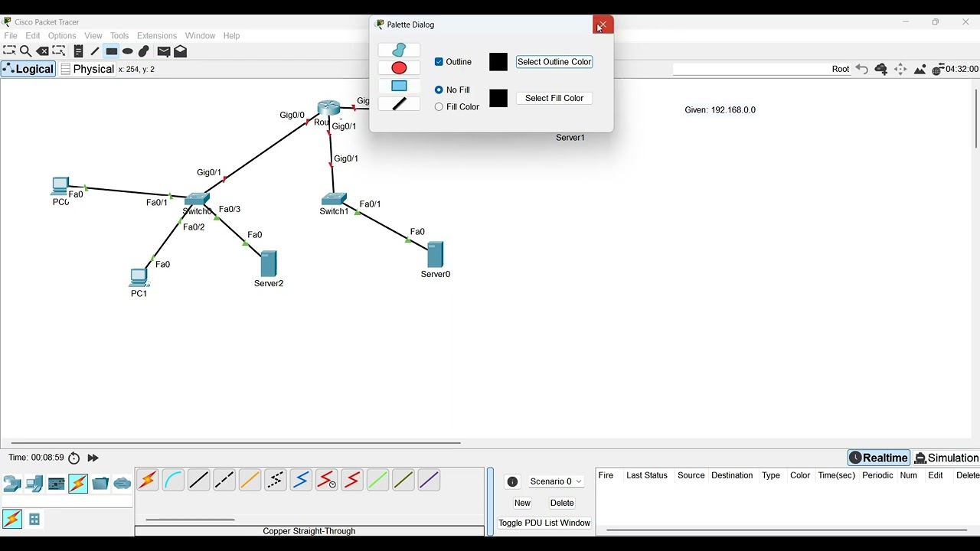Select the Resize Shape tool

(x=59, y=51)
